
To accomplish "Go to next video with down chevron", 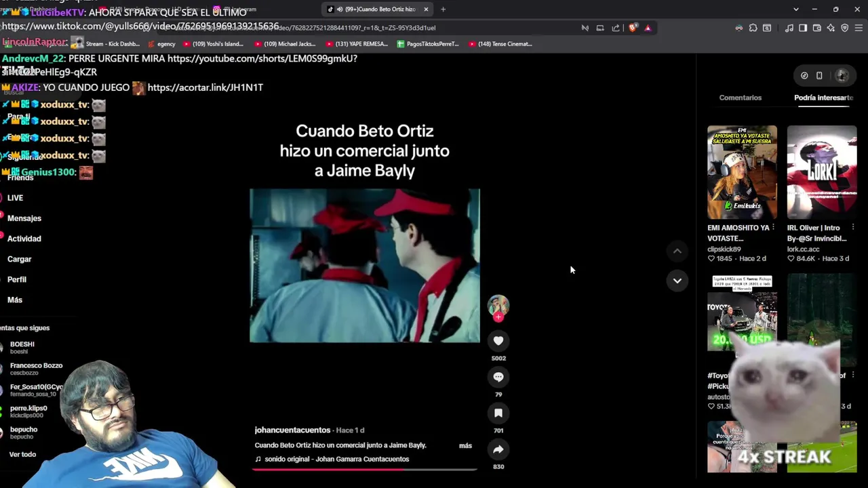I will (677, 281).
